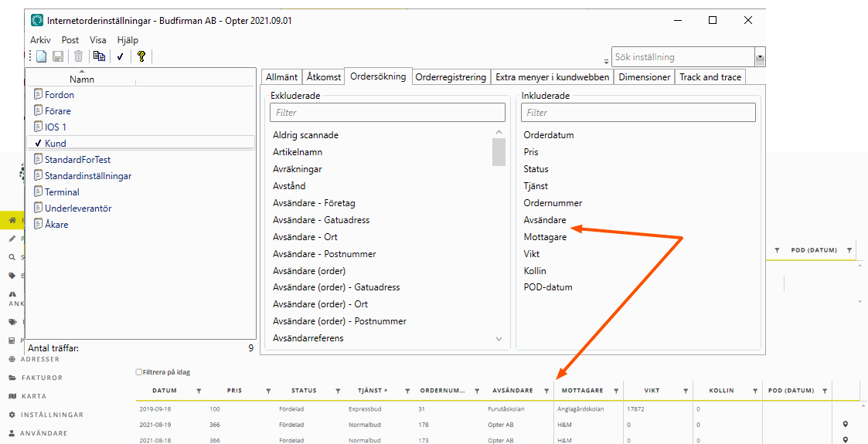Open the Sök inställning dropdown arrow
Screen dimensions: 868x444
coord(760,57)
